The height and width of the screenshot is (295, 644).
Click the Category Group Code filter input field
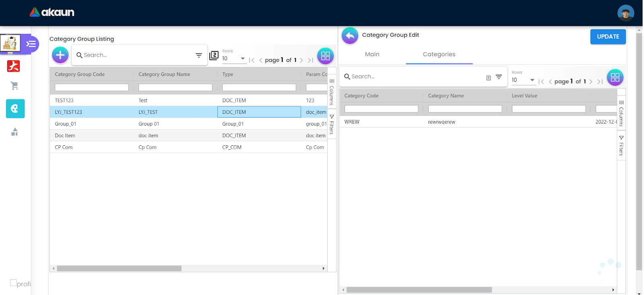pos(92,87)
